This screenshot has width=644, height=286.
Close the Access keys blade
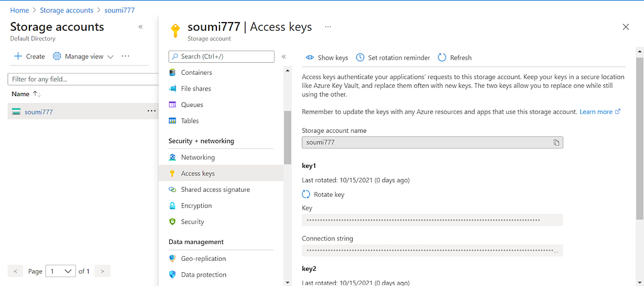tap(626, 27)
